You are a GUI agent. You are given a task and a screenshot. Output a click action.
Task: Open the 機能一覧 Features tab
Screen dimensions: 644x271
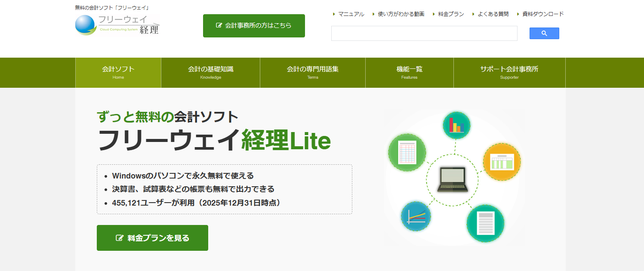(409, 72)
